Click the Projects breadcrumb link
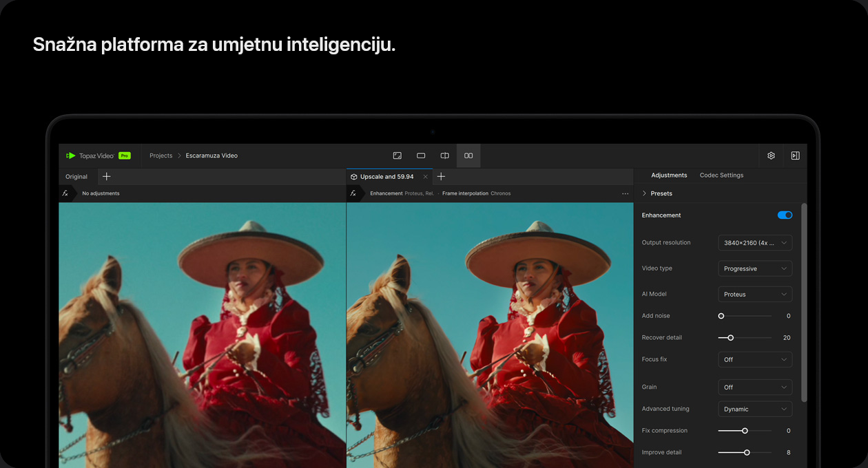Screen dimensions: 868x468 pyautogui.click(x=161, y=156)
